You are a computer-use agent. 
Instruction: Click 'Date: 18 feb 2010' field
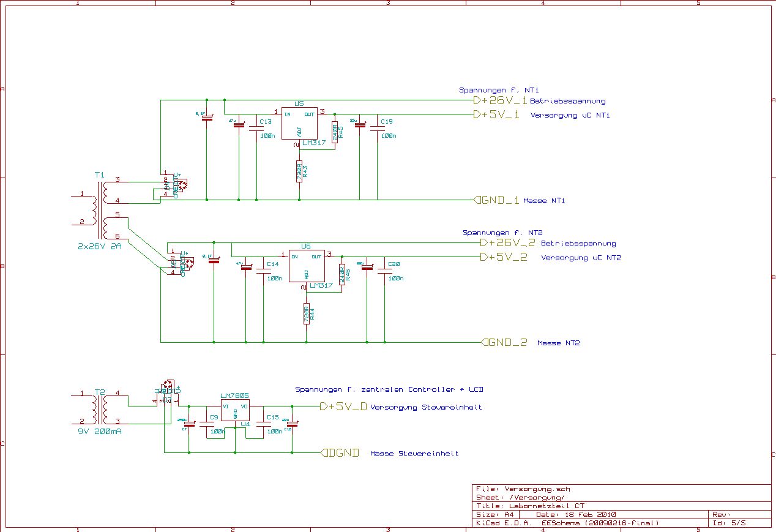coord(576,515)
